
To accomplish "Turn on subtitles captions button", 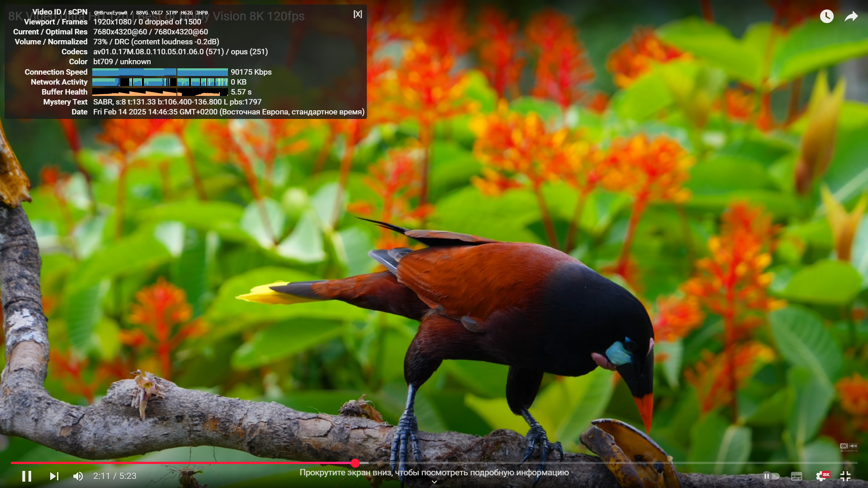I will (x=797, y=476).
